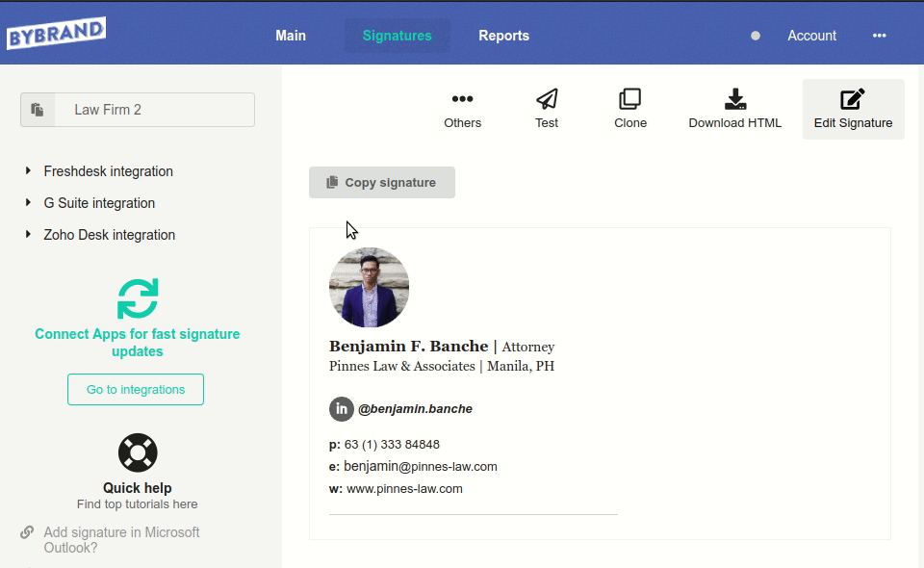Click the LinkedIn icon in the signature
The image size is (924, 568).
[x=341, y=409]
